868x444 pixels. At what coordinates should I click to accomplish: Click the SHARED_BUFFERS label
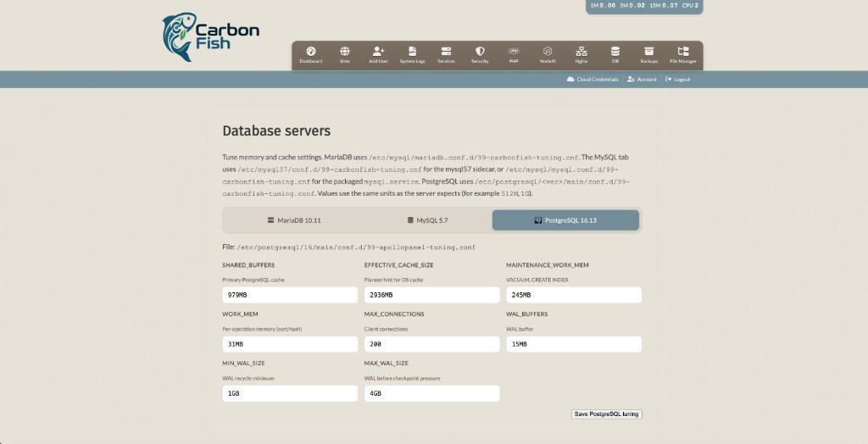(248, 265)
